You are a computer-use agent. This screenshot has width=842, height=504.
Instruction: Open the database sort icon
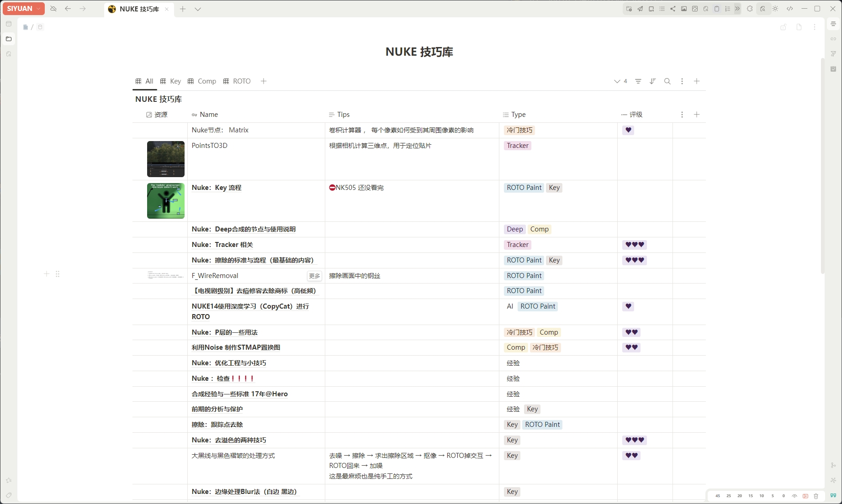pos(653,81)
